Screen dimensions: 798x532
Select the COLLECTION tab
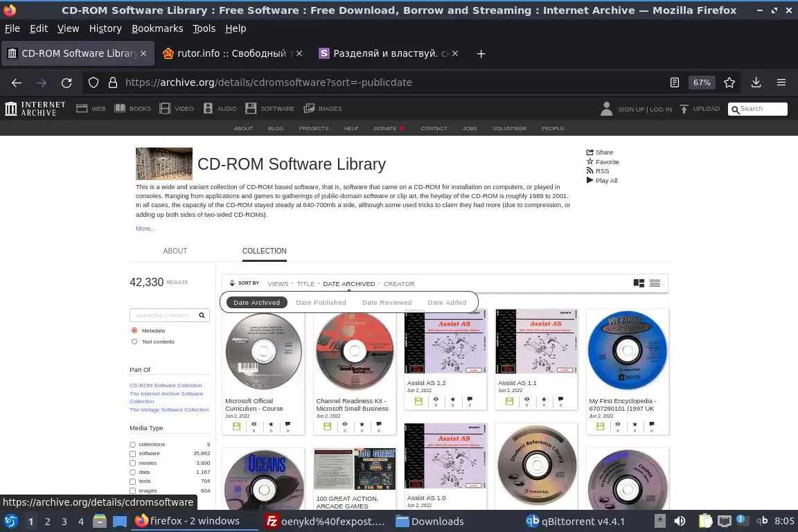264,251
